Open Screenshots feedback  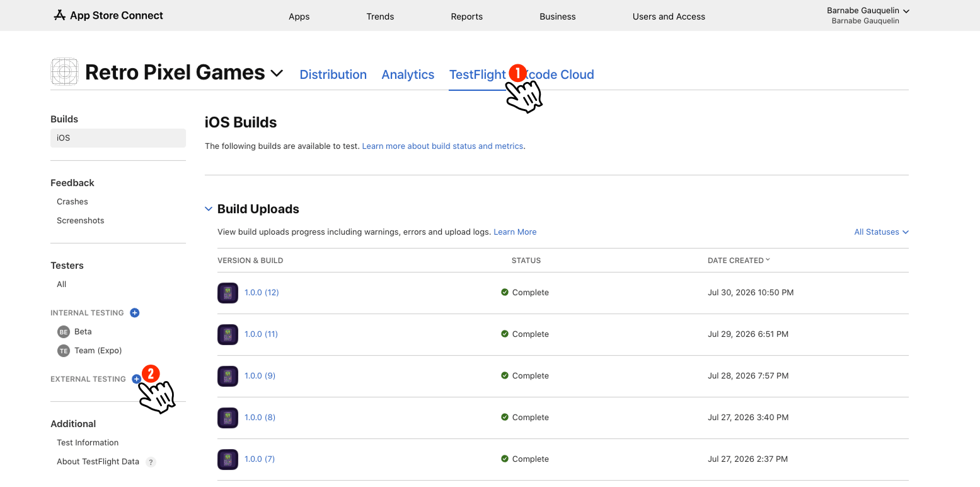81,221
